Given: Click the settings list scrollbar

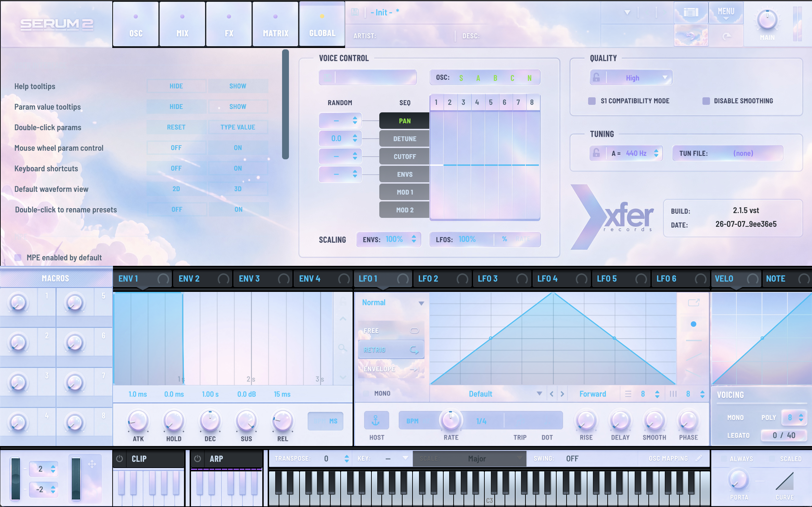Looking at the screenshot, I should coord(286,104).
